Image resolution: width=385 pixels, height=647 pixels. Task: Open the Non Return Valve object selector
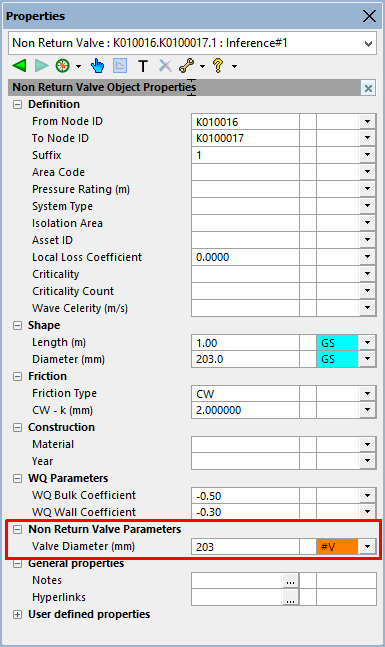192,43
